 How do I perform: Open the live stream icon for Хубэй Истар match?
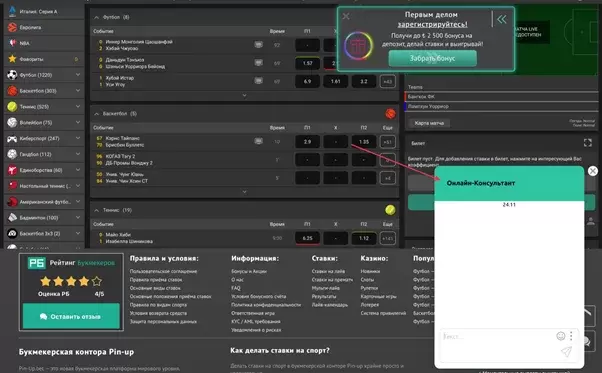(259, 81)
